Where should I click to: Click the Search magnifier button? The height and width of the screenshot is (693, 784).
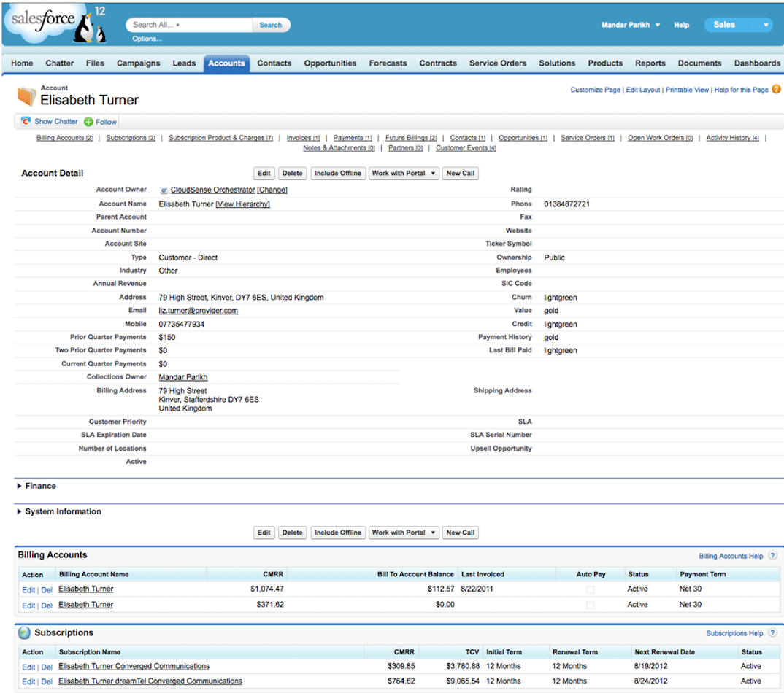270,24
